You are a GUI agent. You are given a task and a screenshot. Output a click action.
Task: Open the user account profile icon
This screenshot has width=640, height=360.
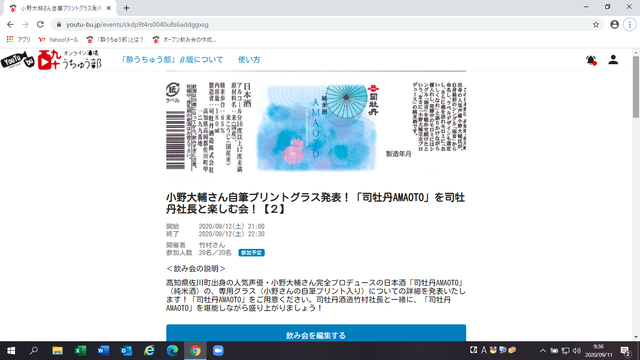[613, 60]
